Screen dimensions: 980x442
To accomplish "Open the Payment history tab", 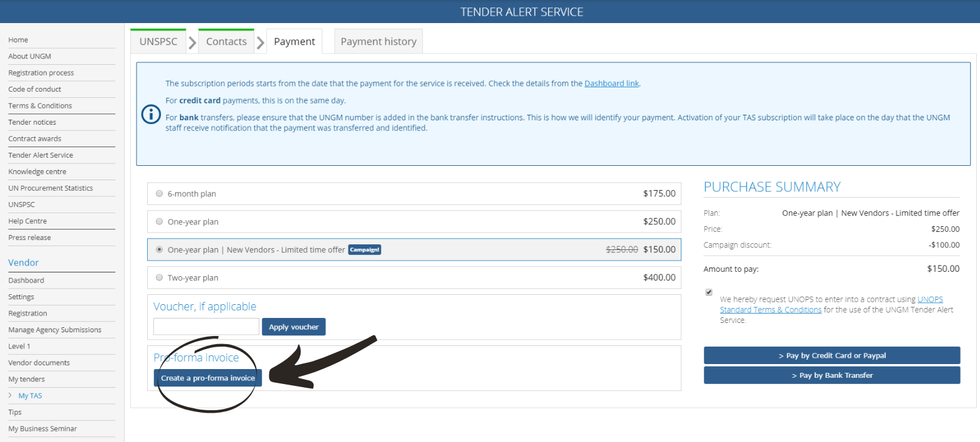I will pos(378,41).
